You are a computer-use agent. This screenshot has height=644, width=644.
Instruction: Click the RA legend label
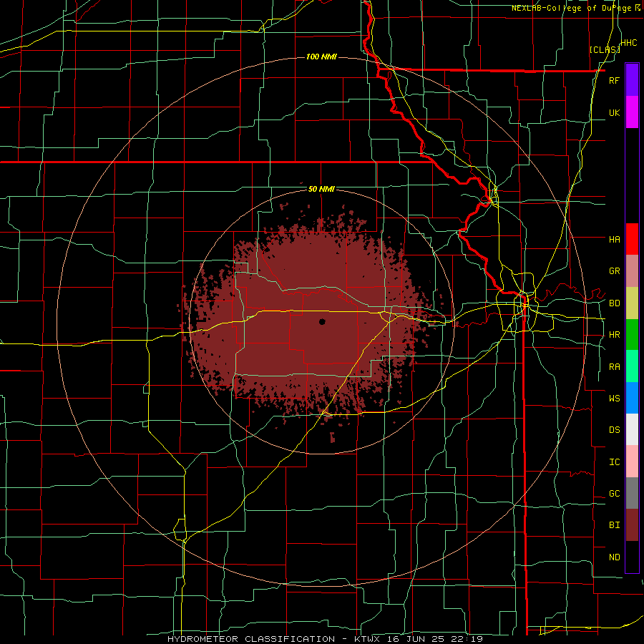[614, 367]
